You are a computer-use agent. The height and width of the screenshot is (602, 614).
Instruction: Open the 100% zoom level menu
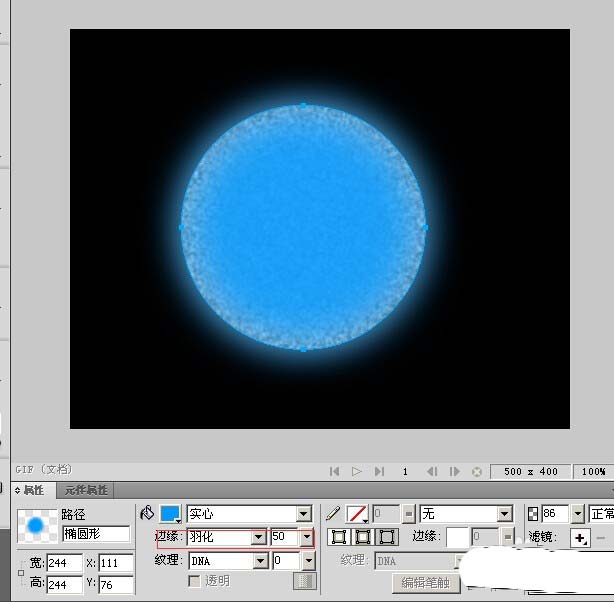click(593, 472)
